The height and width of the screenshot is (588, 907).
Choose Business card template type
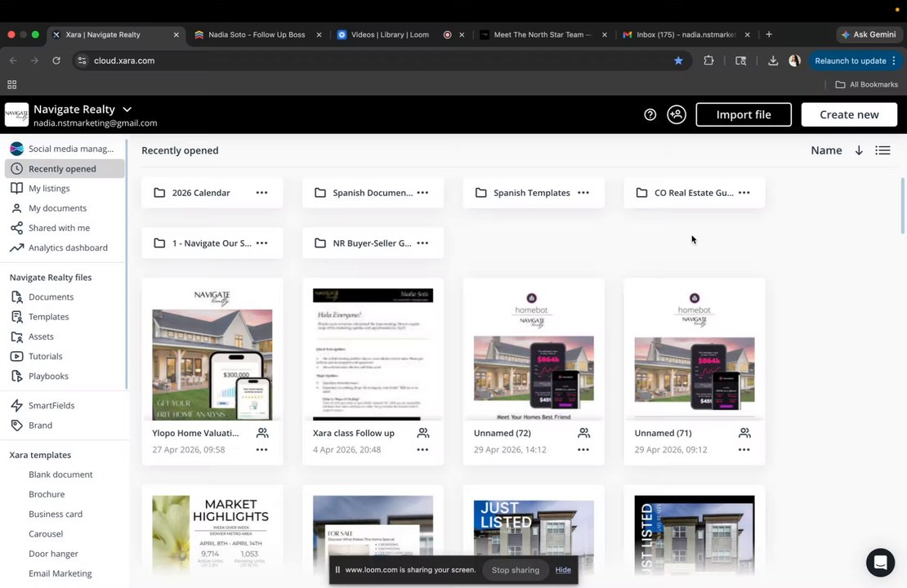point(56,514)
